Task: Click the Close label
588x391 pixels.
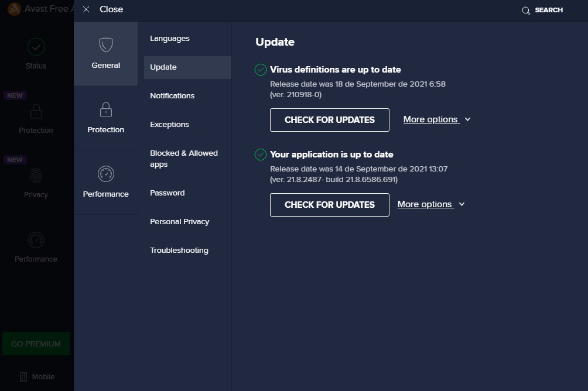Action: click(x=111, y=9)
